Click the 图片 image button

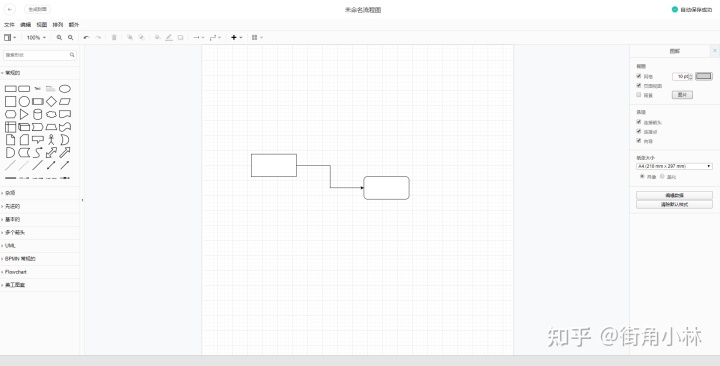682,95
